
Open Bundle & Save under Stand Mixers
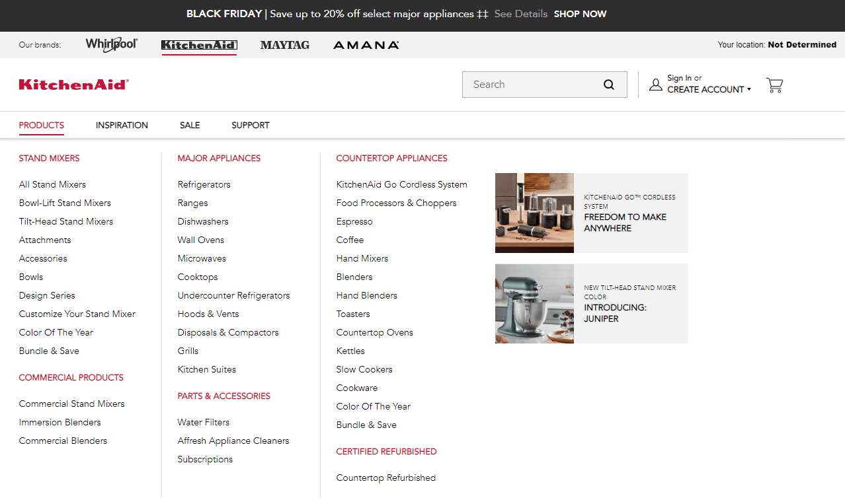49,351
